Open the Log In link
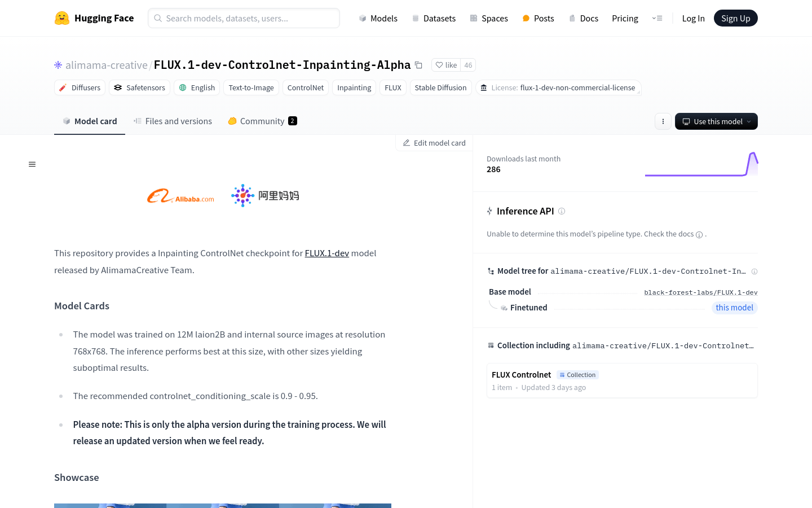The height and width of the screenshot is (508, 812). click(x=693, y=18)
